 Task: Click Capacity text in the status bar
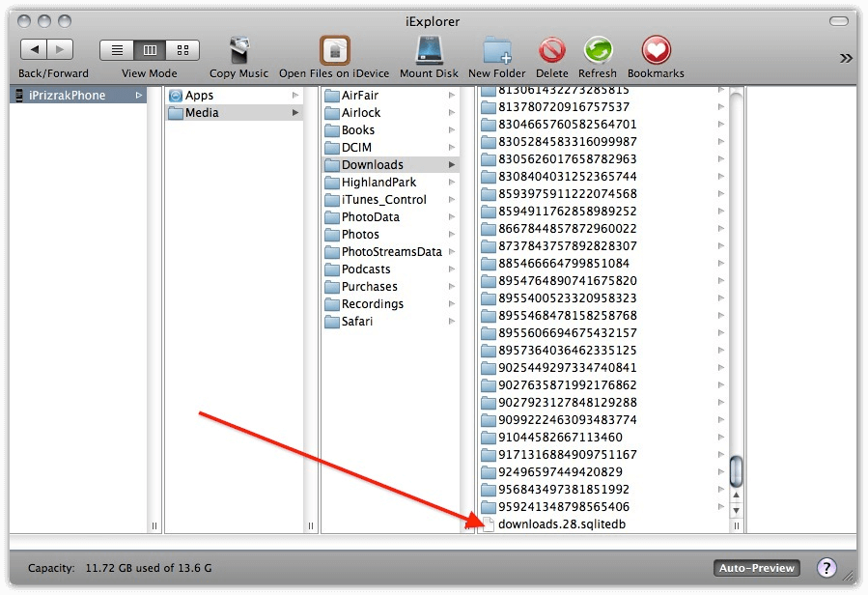(120, 568)
